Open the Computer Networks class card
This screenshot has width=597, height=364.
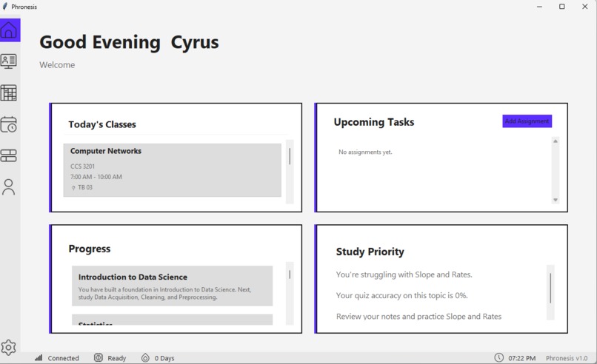point(172,170)
